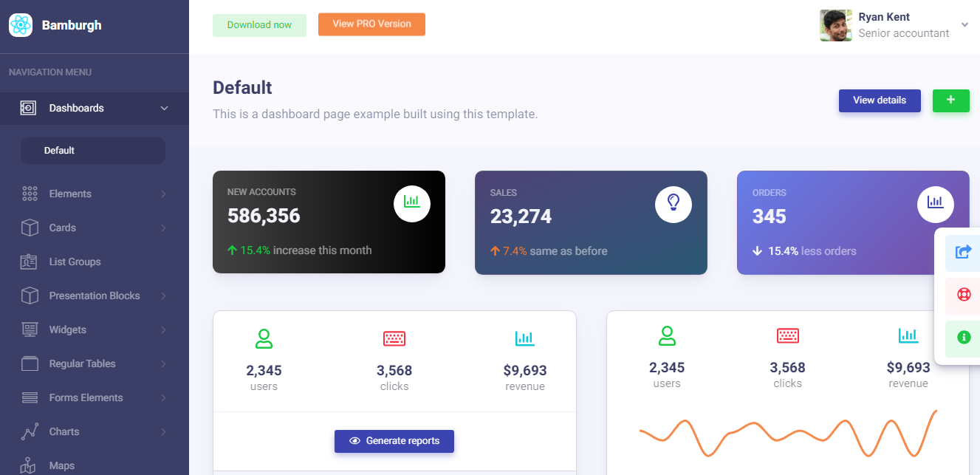Click the View PRO Version button
The height and width of the screenshot is (475, 980).
tap(371, 24)
